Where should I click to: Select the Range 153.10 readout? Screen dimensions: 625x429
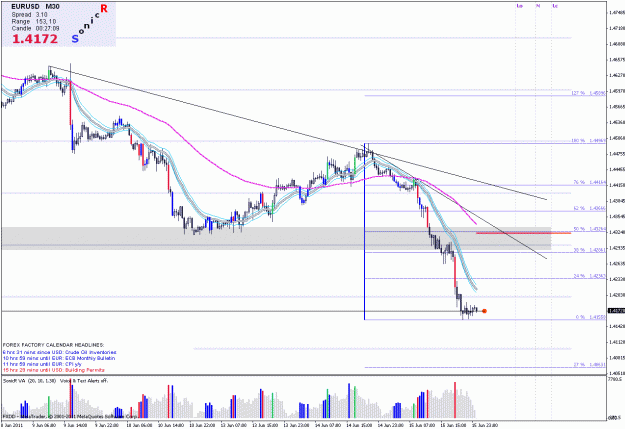(34, 22)
